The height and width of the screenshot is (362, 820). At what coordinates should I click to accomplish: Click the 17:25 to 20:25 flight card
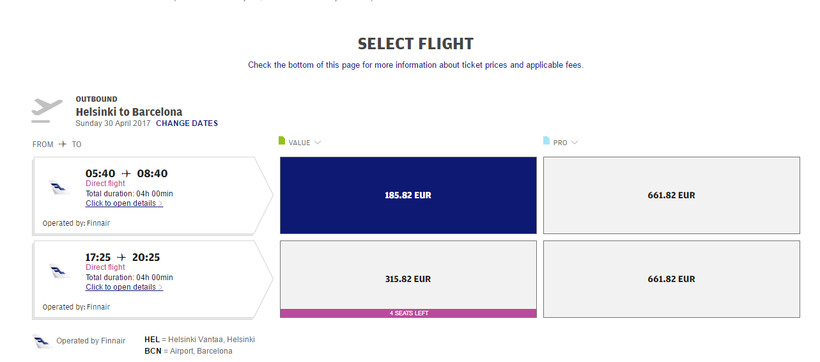[x=153, y=279]
